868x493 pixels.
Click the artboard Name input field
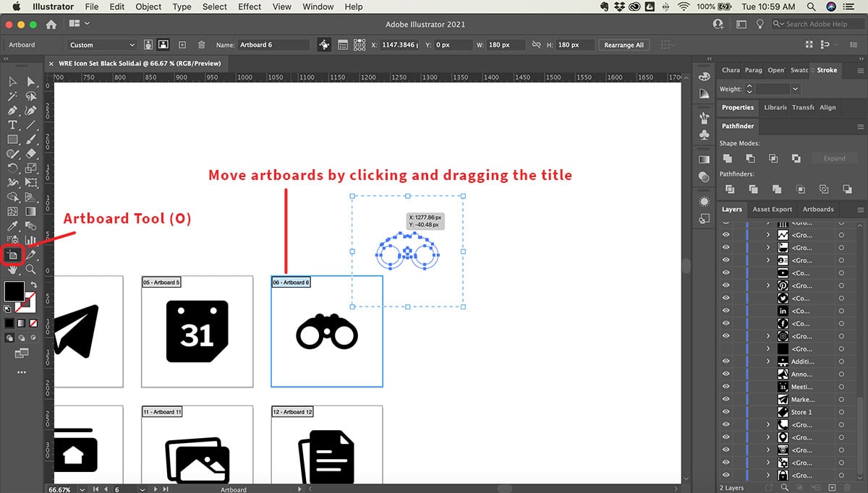272,45
